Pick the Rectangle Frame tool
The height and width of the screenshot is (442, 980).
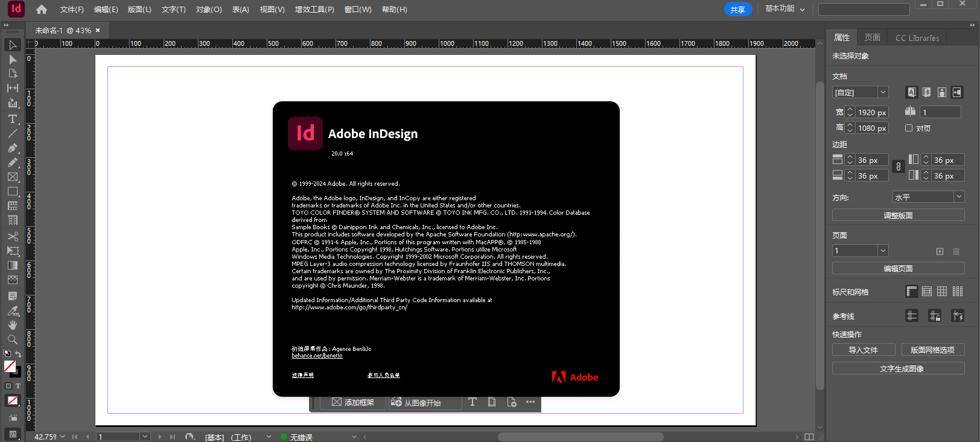[x=13, y=177]
